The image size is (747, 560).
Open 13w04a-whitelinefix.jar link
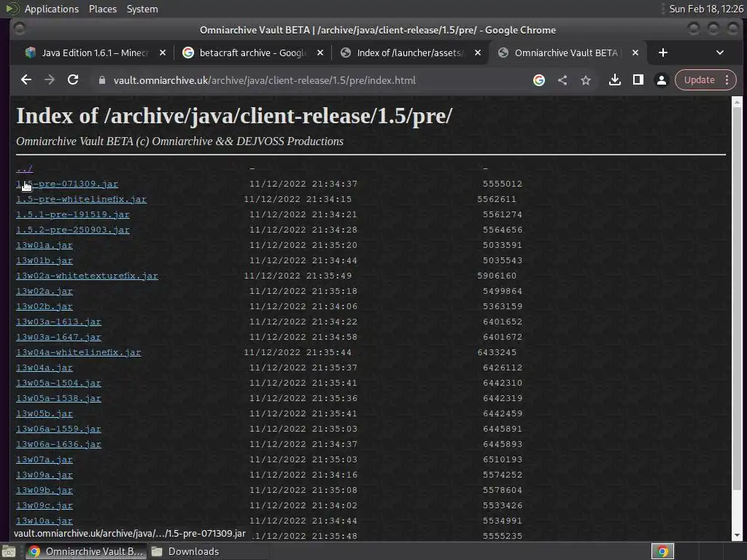(79, 352)
